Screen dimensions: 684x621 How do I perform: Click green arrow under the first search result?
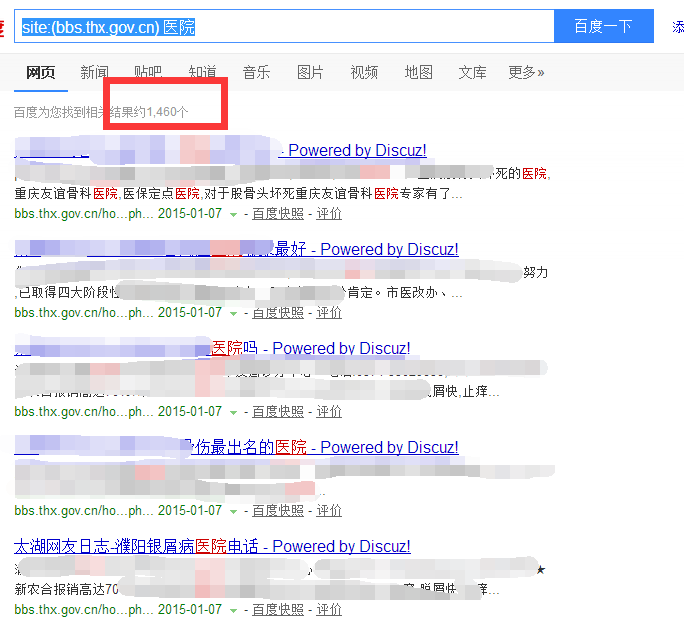point(234,214)
